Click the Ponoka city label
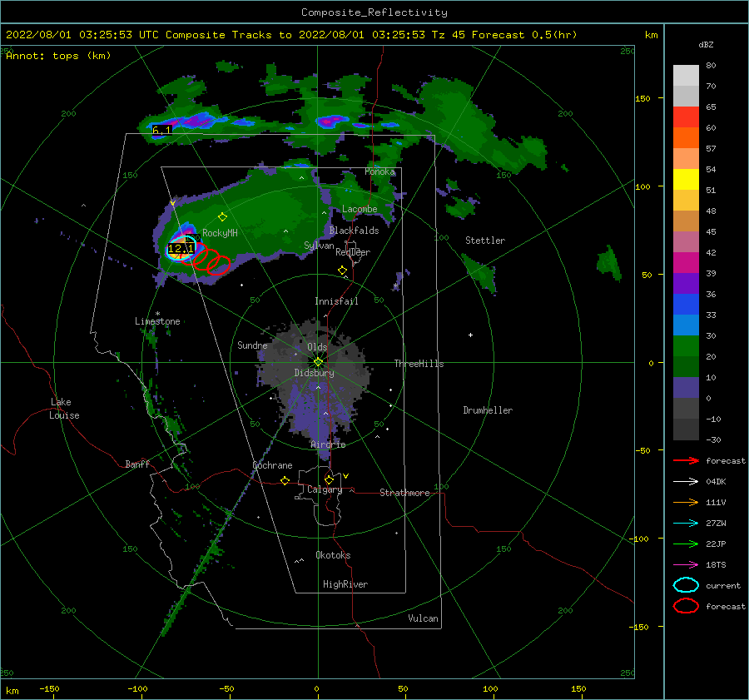749x700 pixels. pos(379,171)
